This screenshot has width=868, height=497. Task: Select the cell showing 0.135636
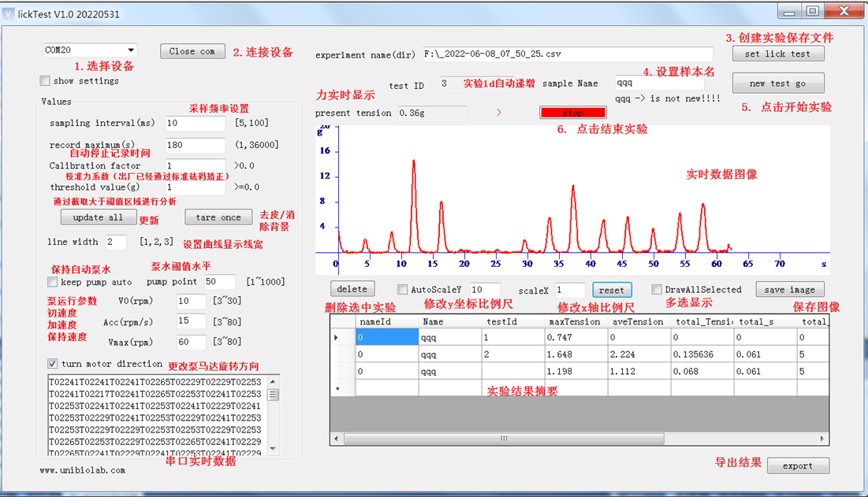coord(702,354)
